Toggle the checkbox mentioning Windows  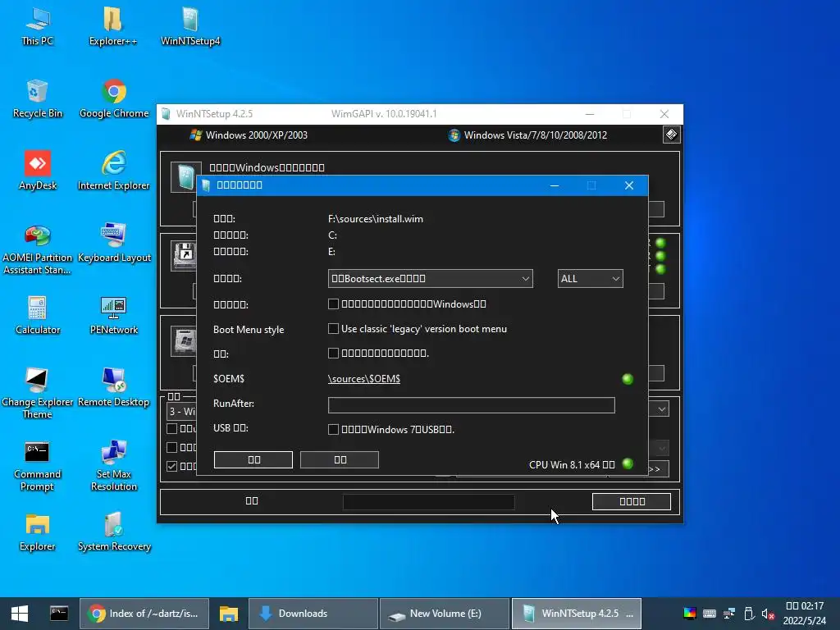(333, 304)
